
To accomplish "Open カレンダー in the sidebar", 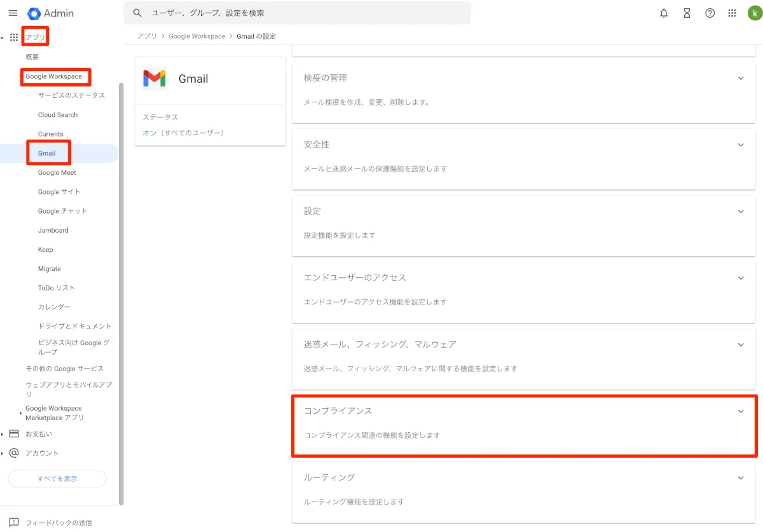I will pyautogui.click(x=54, y=307).
